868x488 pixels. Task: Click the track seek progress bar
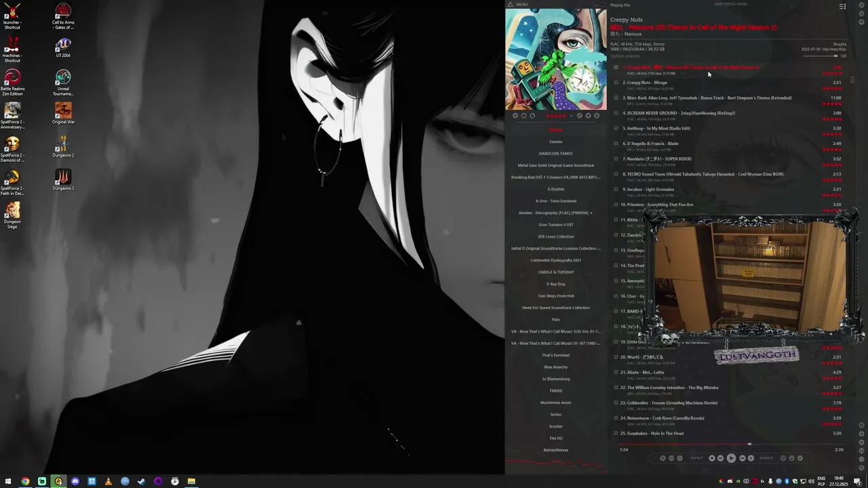(730, 445)
